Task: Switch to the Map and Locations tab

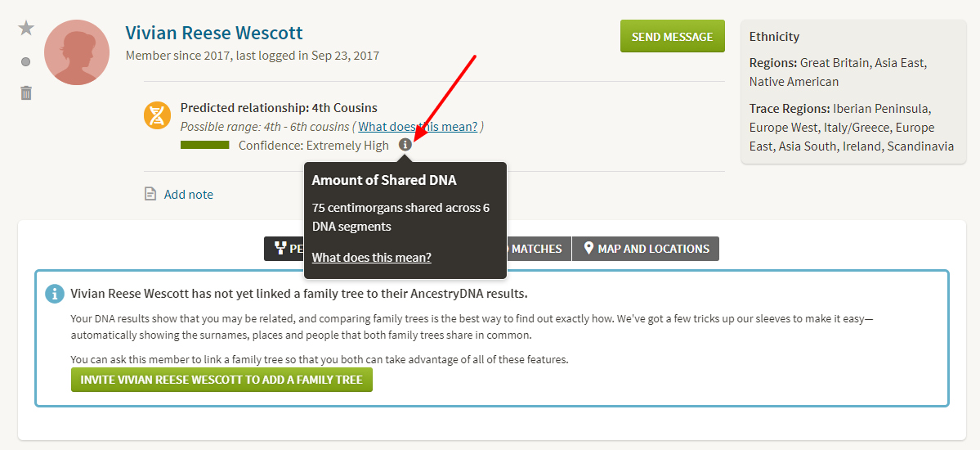Action: 646,249
